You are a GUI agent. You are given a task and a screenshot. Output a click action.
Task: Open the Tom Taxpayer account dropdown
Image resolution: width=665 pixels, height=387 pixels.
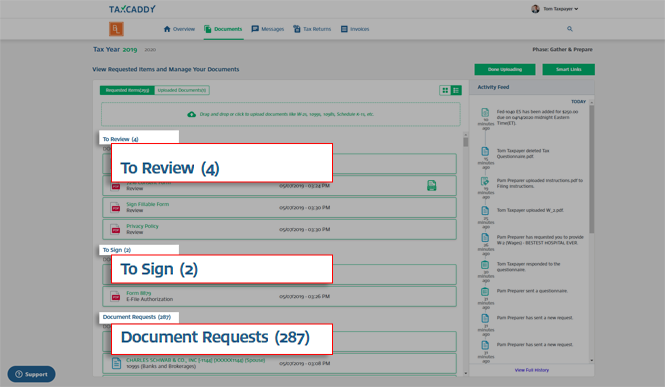click(555, 9)
